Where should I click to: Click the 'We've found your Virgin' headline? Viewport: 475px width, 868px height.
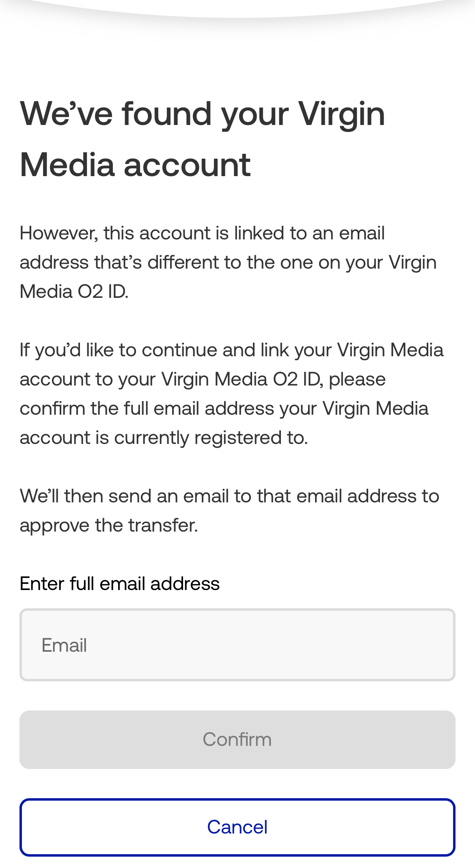click(x=203, y=114)
